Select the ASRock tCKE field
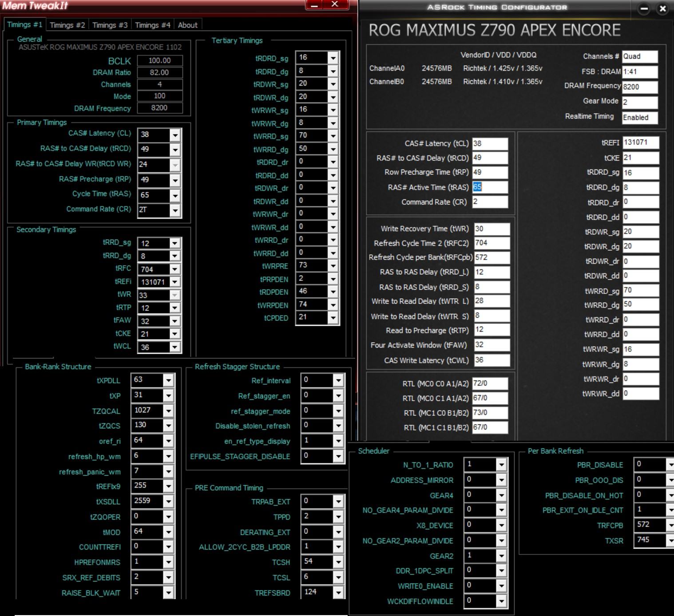Viewport: 674px width, 616px height. pos(641,158)
